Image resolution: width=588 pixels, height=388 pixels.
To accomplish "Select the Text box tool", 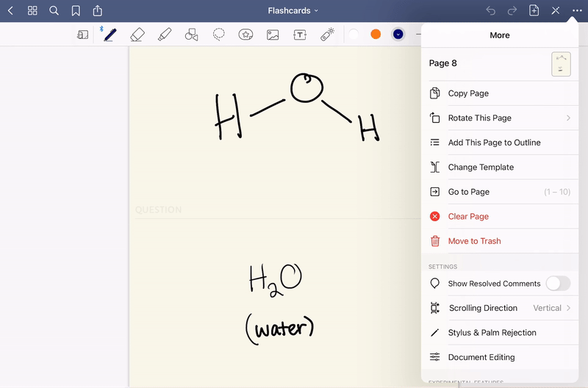I will click(x=300, y=35).
